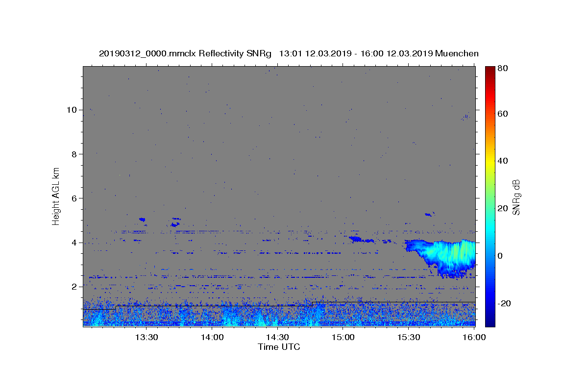The width and height of the screenshot is (588, 392).
Task: Click the colorbar value label 40
Action: tap(502, 161)
